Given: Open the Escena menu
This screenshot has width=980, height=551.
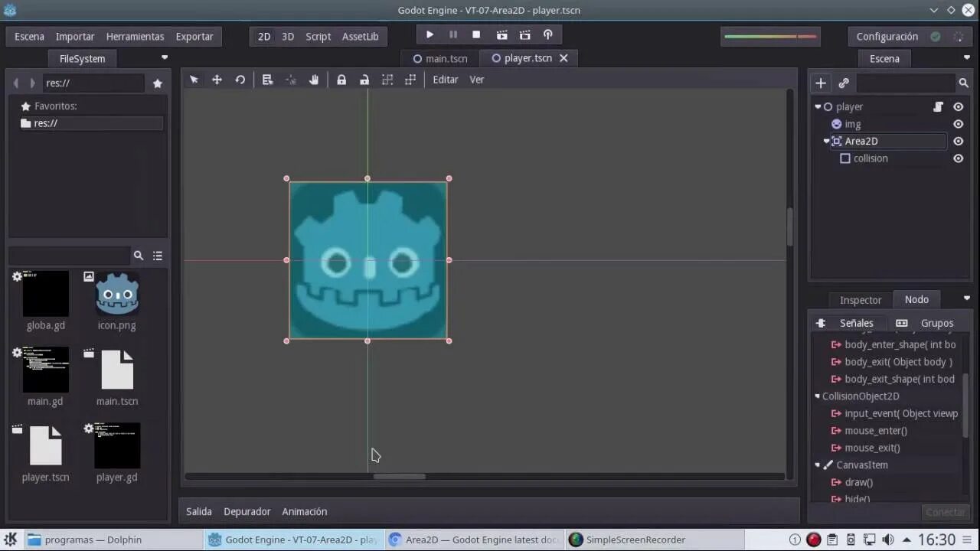Looking at the screenshot, I should (29, 37).
